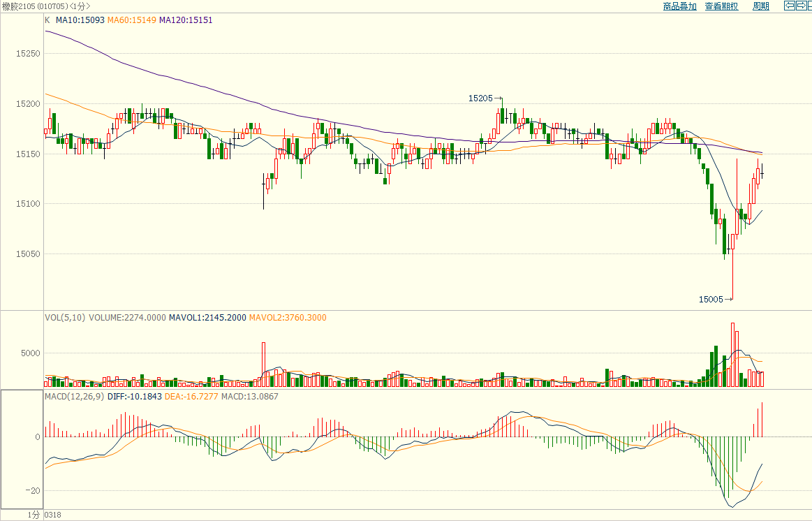
Task: Click the -20 MACD axis label
Action: pos(33,491)
